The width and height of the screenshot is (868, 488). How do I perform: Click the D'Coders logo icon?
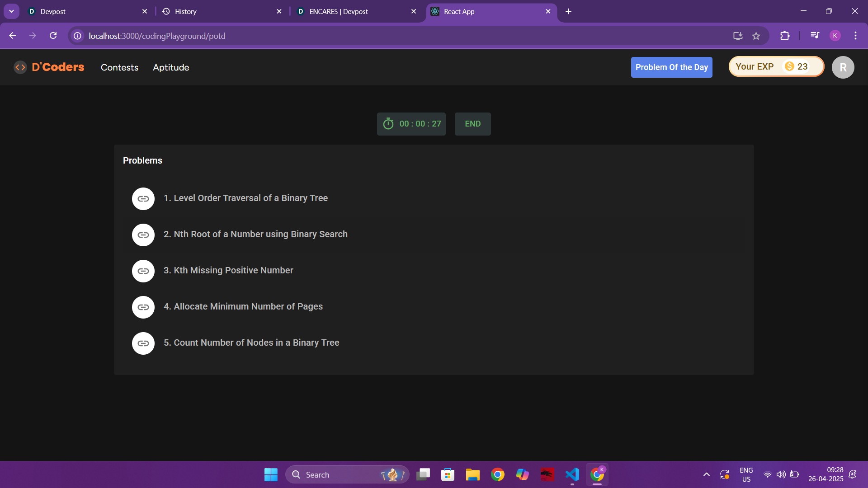(x=20, y=67)
